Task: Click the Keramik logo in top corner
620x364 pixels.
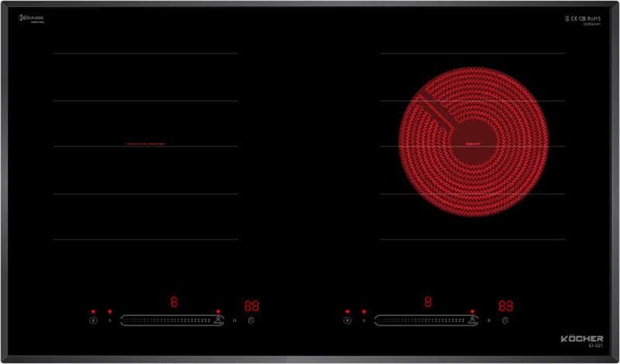Action: pos(32,19)
